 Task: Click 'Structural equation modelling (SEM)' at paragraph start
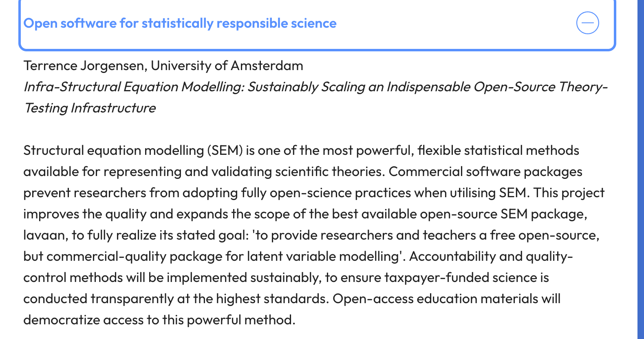pos(133,150)
